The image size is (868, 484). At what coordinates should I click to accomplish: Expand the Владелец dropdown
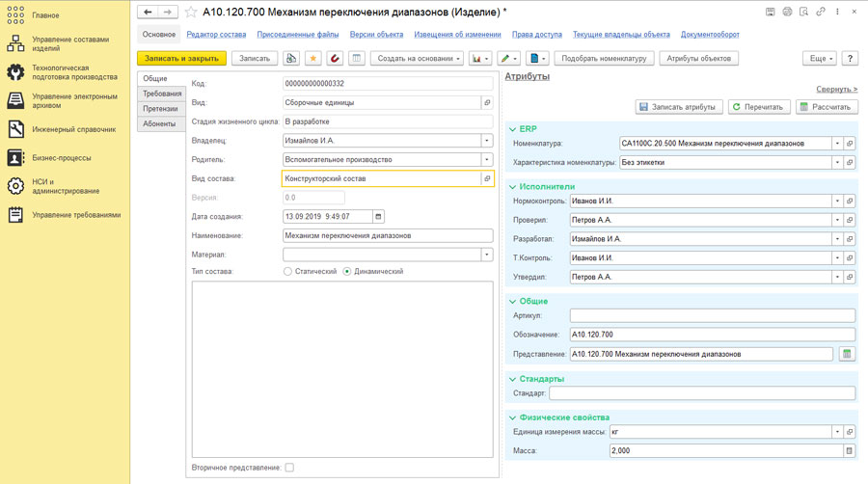point(486,141)
